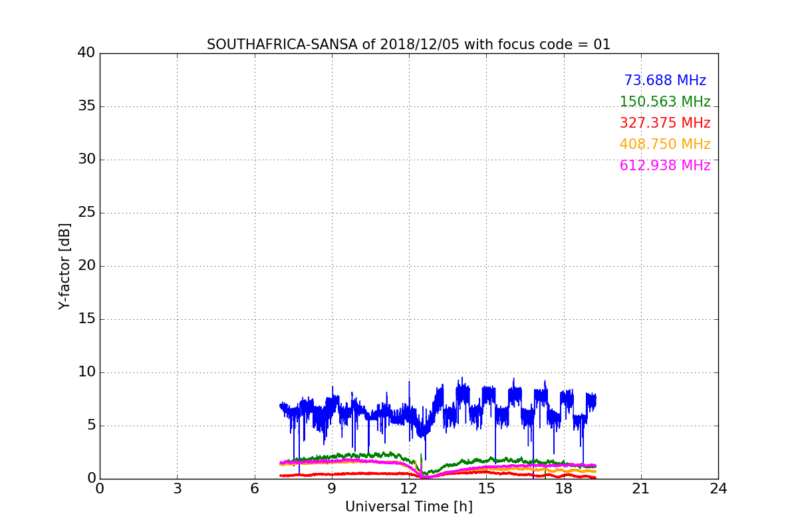The width and height of the screenshot is (798, 532).
Task: Click the x-axis tick value 6
Action: coord(255,489)
